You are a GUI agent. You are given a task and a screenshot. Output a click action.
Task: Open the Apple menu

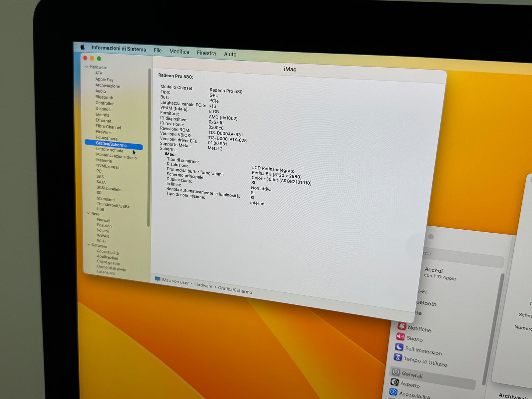82,47
